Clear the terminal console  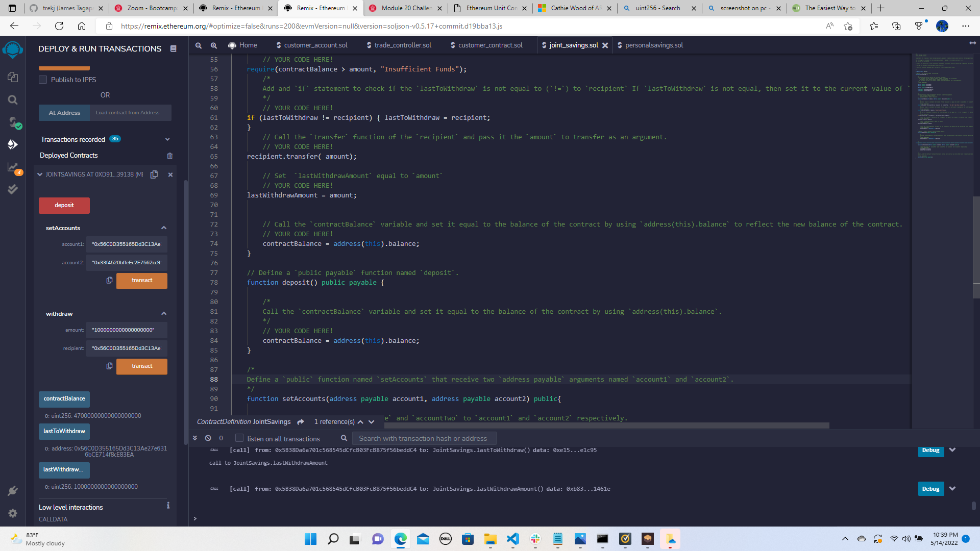point(208,438)
